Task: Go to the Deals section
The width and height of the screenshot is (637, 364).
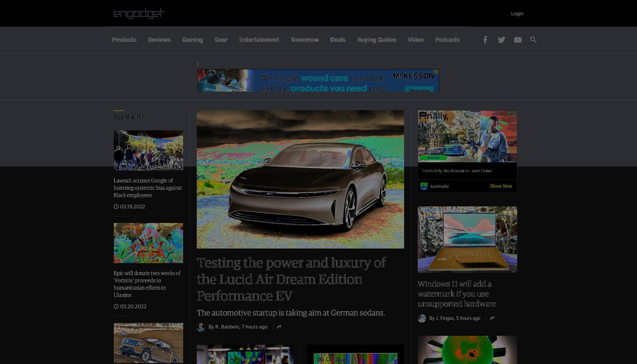Action: pyautogui.click(x=338, y=40)
